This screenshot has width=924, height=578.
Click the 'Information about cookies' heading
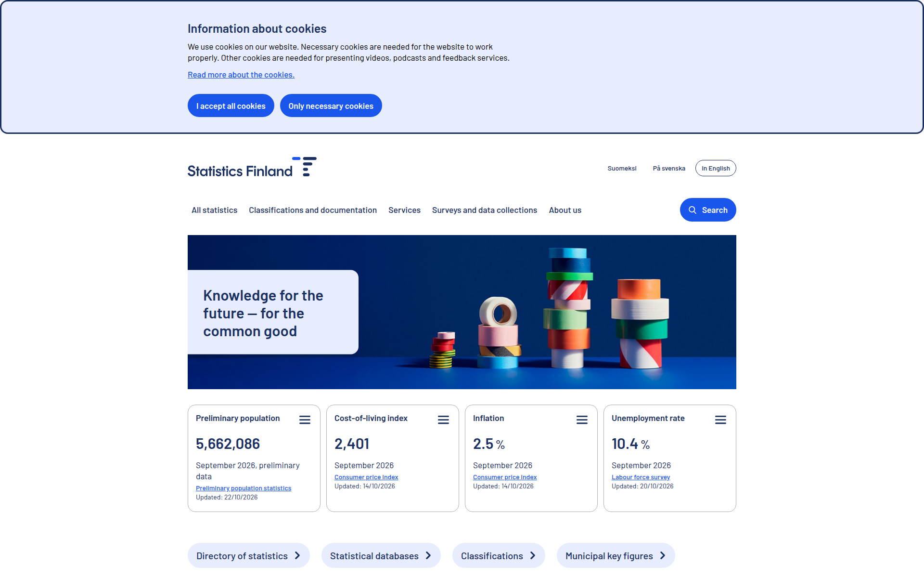(257, 28)
